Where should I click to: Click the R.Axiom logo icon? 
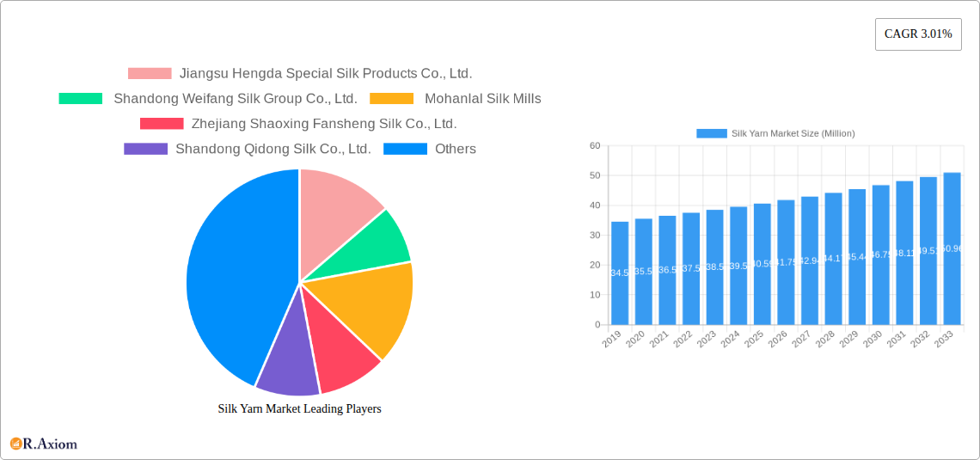tap(15, 444)
